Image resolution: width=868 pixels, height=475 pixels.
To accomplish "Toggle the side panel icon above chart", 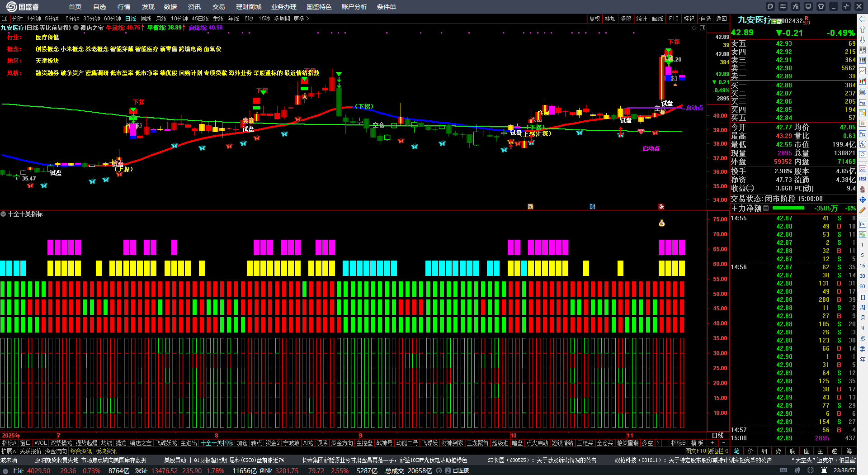I will coord(703,28).
